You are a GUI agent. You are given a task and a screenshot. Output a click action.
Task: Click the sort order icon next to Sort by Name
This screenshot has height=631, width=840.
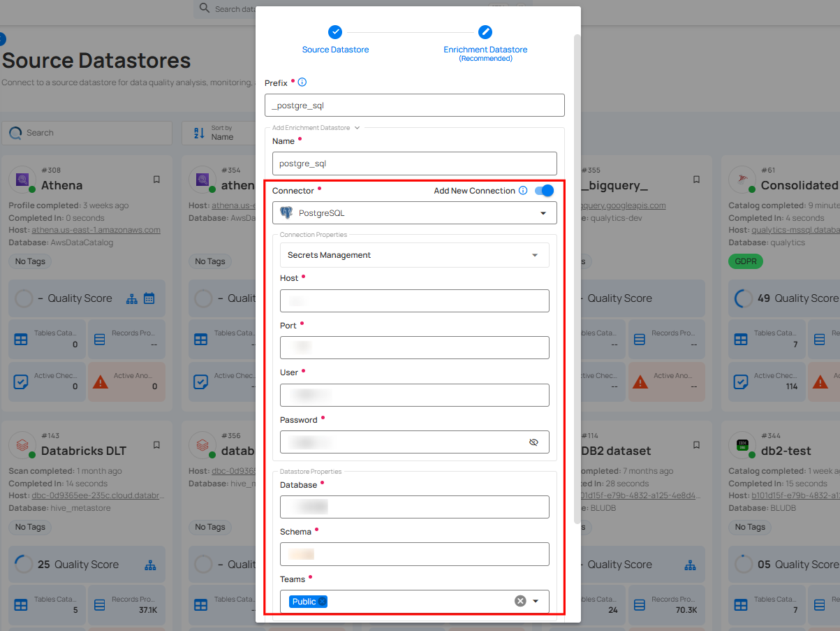pos(200,133)
